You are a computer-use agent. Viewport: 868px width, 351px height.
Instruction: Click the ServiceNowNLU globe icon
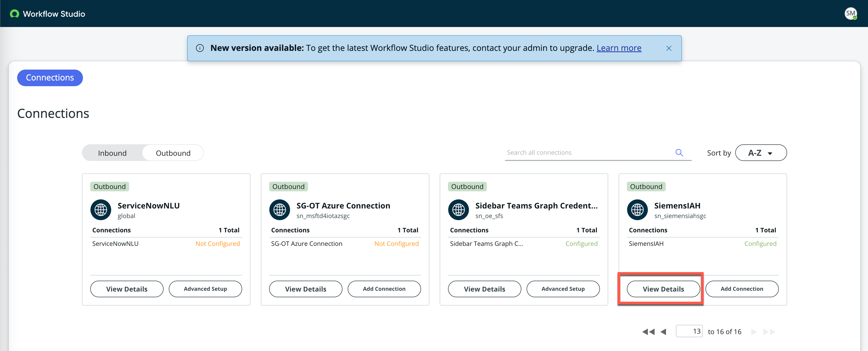(101, 210)
